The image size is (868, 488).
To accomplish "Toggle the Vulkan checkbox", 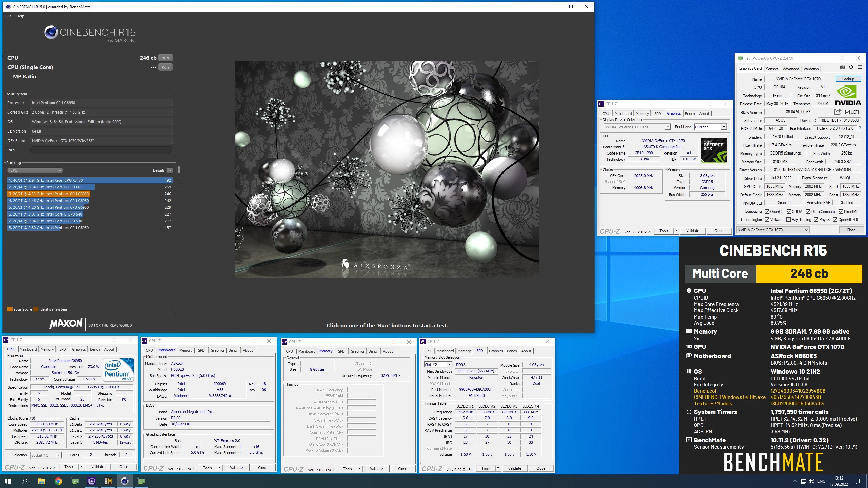I will point(767,220).
